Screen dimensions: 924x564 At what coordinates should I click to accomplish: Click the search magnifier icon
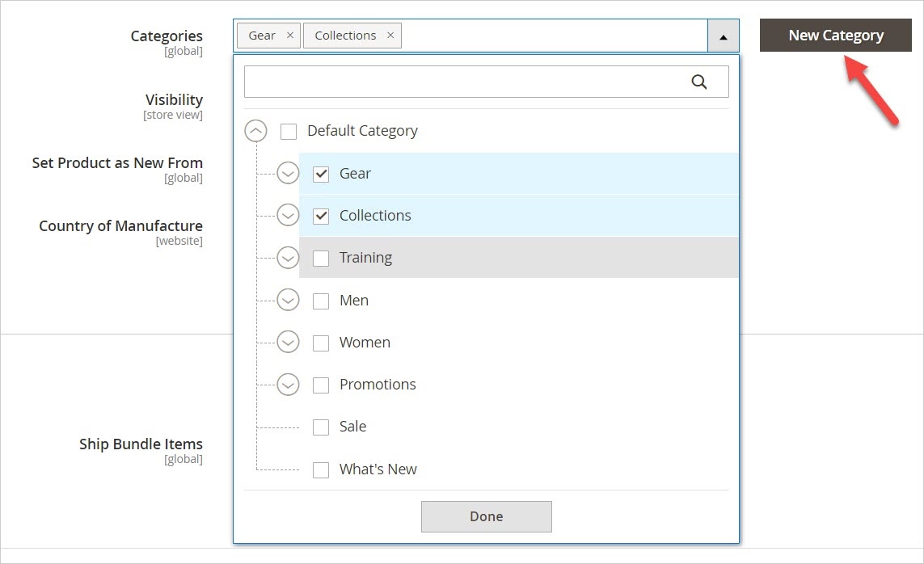point(699,82)
